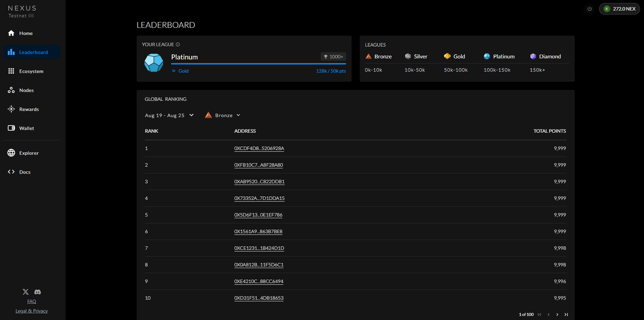The height and width of the screenshot is (320, 644).
Task: Click the TOTAL POINTS column header
Action: [x=550, y=131]
